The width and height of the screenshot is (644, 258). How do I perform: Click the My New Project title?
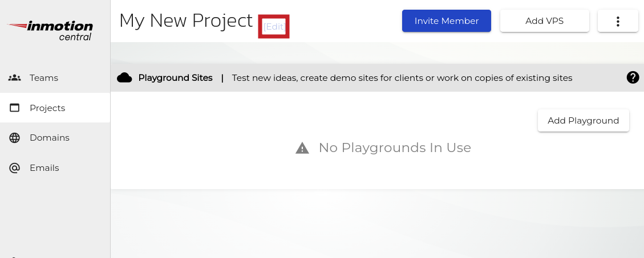click(186, 21)
